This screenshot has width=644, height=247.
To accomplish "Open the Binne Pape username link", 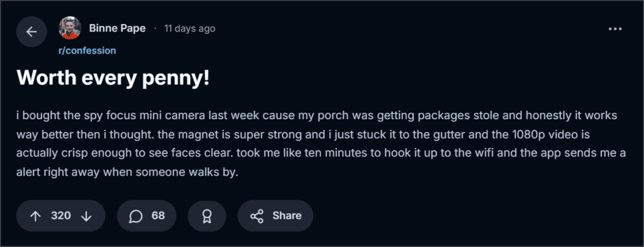I will (x=118, y=29).
